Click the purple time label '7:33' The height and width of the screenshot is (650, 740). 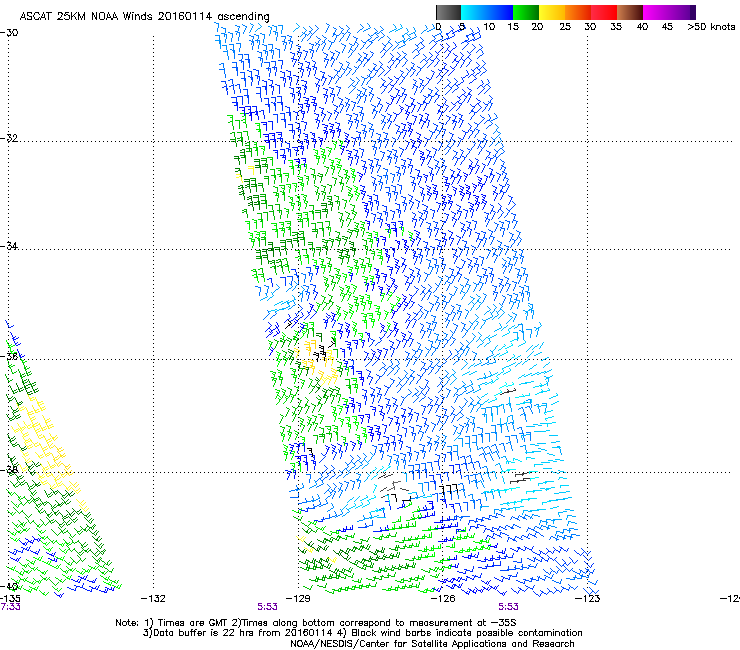coord(10,607)
